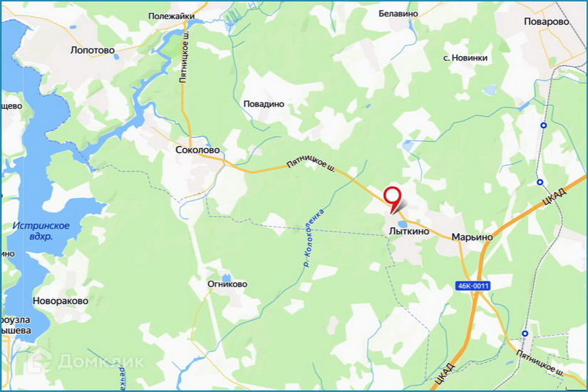
Task: Click the р. Колоколенка river label
Action: click(314, 239)
